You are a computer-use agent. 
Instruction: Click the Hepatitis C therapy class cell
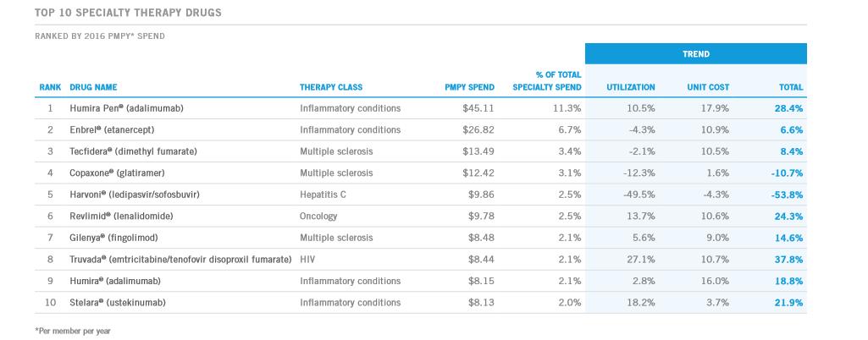(x=324, y=195)
